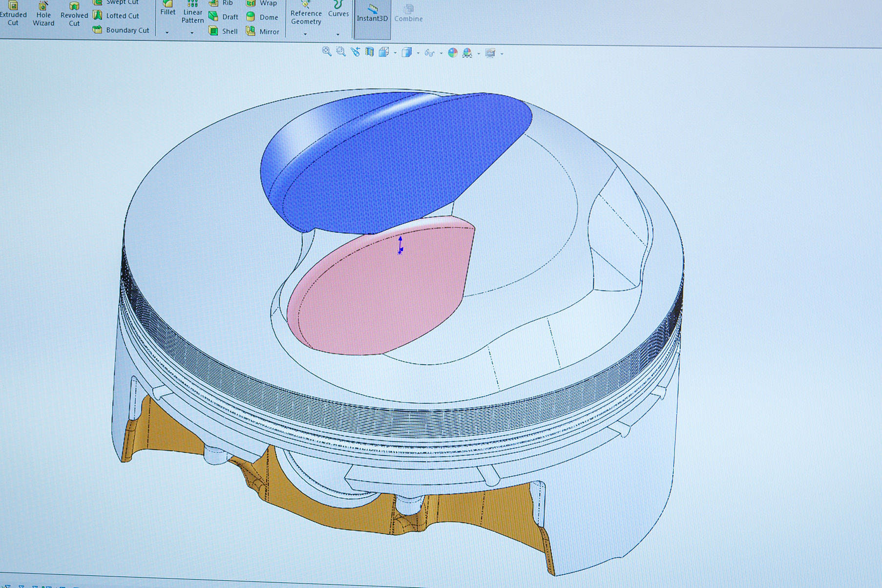
Task: Open the View Orientation dropdown arrow
Action: coord(395,53)
